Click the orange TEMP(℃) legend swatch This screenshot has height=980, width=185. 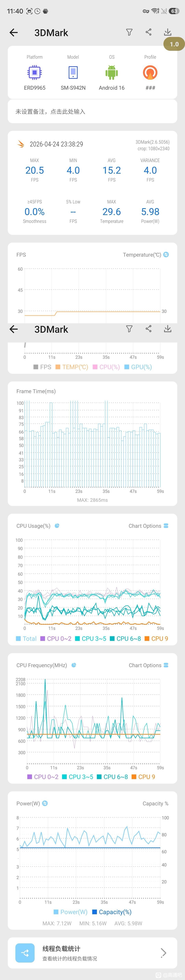58,367
